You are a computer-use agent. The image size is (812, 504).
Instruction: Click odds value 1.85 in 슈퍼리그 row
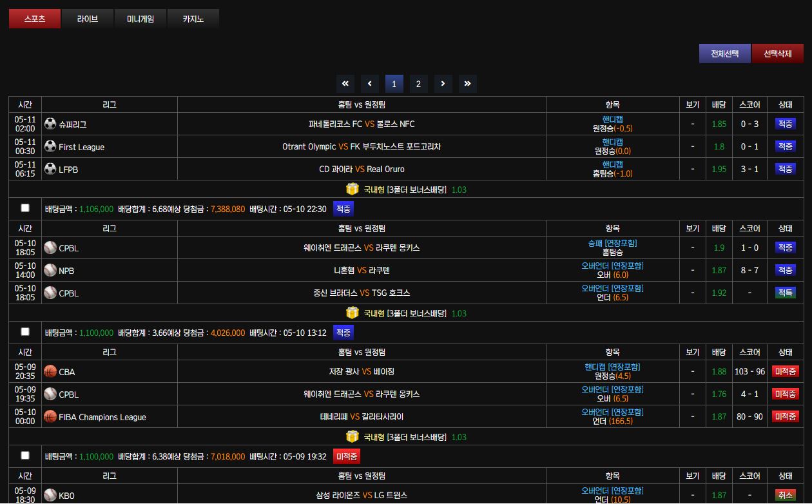719,124
